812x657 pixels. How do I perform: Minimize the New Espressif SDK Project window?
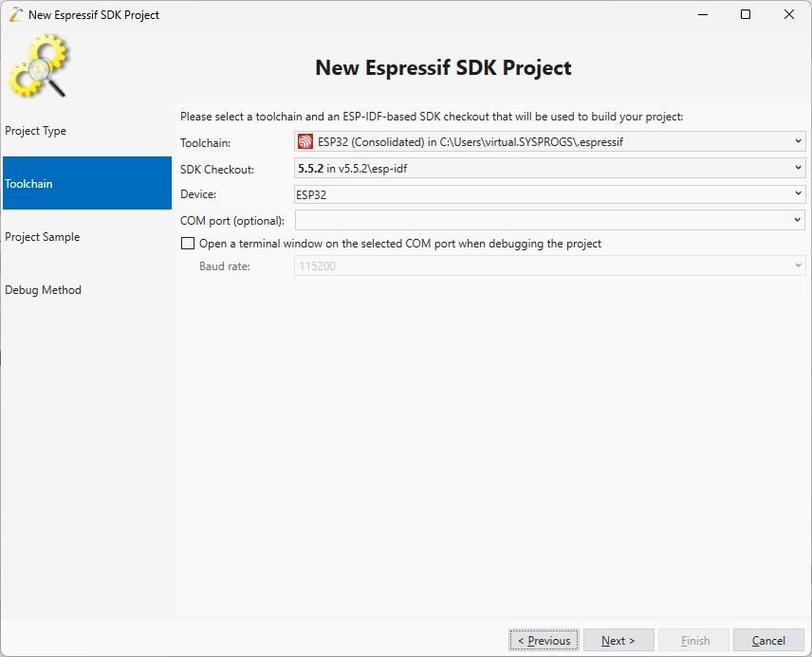[702, 14]
